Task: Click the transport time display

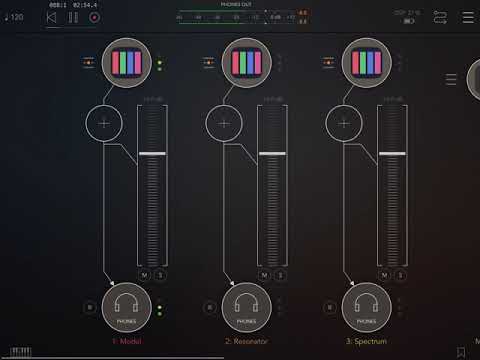Action: tap(73, 5)
